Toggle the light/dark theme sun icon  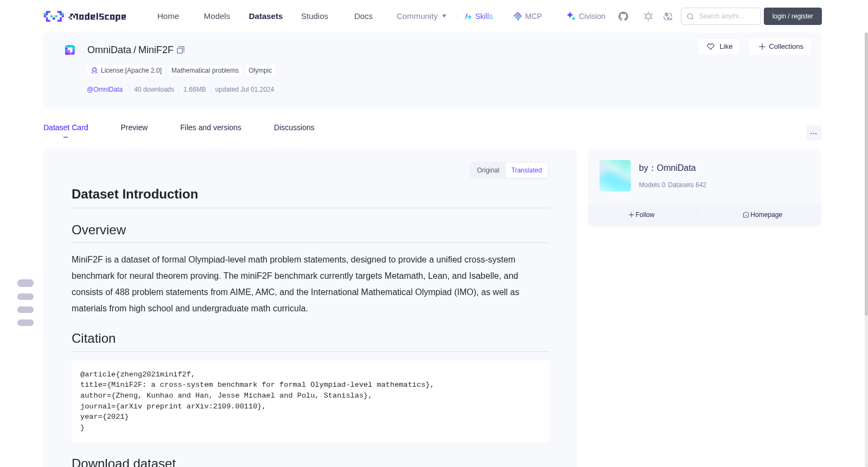click(648, 16)
